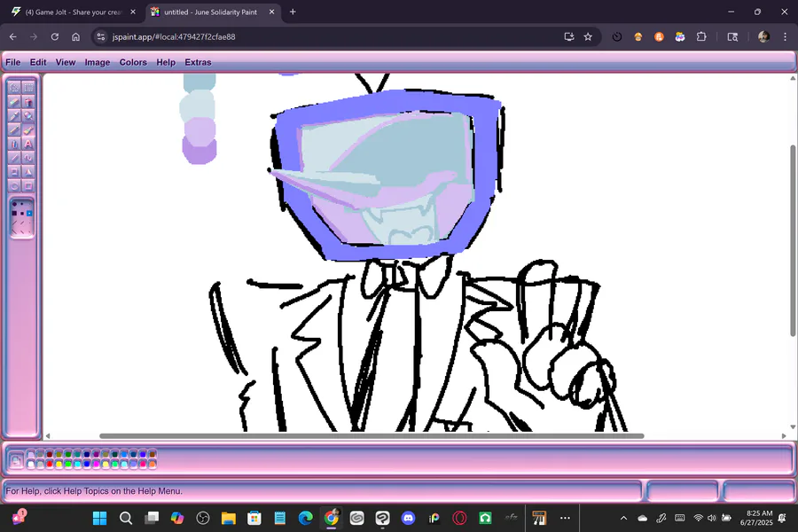
Task: Choose the Pencil tool
Action: [14, 130]
